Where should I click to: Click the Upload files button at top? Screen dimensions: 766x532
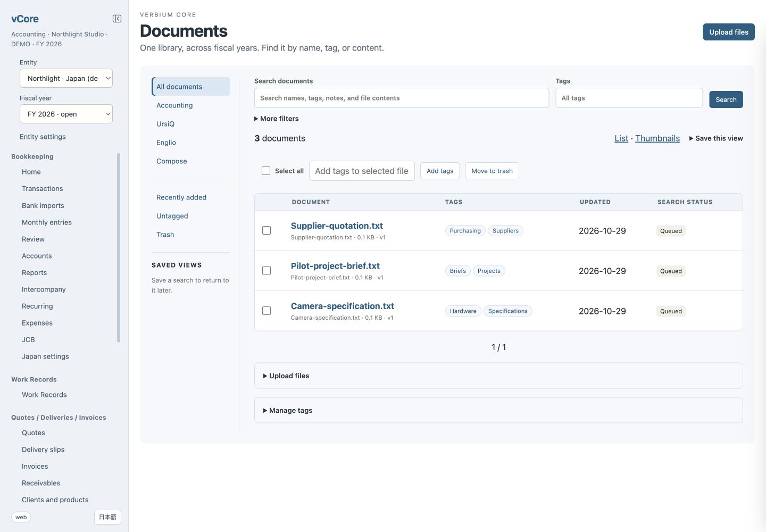coord(729,32)
